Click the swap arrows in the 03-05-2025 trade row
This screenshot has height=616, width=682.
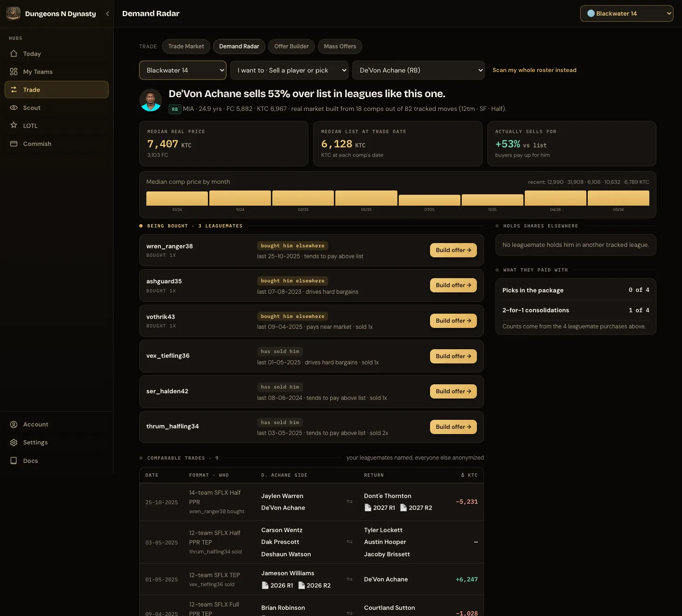(x=350, y=542)
